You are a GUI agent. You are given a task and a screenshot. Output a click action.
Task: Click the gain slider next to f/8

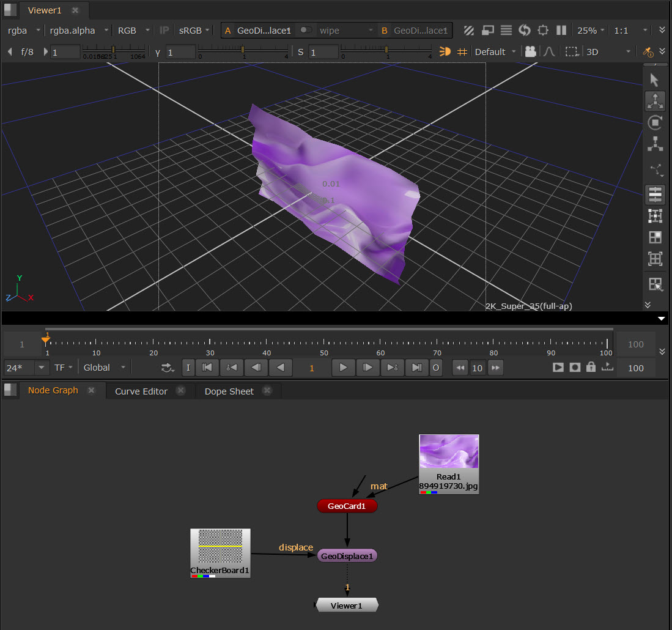pos(113,50)
